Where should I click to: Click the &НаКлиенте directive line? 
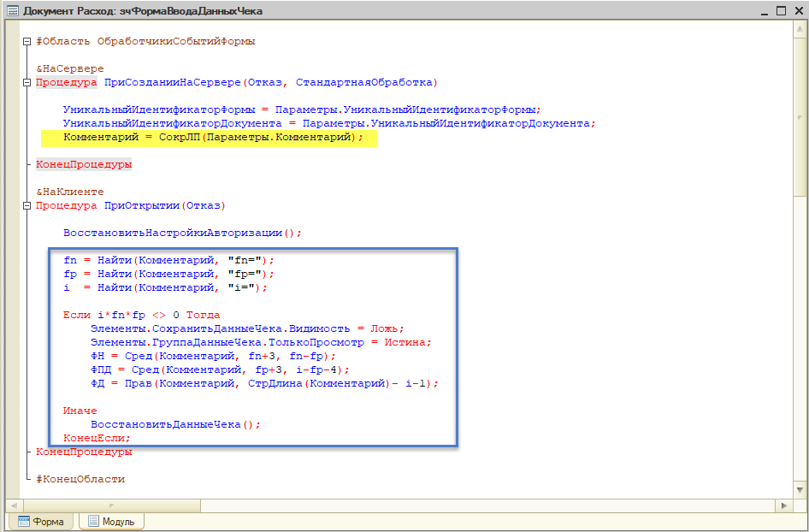[69, 192]
